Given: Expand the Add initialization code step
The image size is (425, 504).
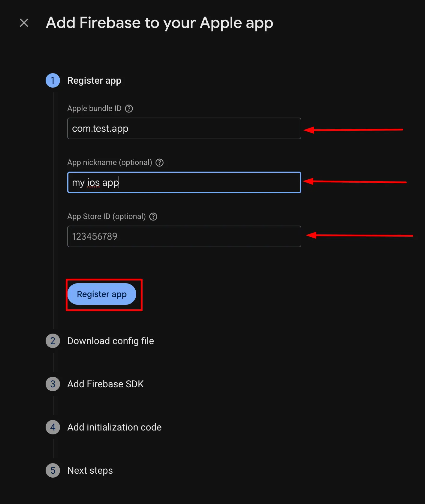Looking at the screenshot, I should pos(114,427).
